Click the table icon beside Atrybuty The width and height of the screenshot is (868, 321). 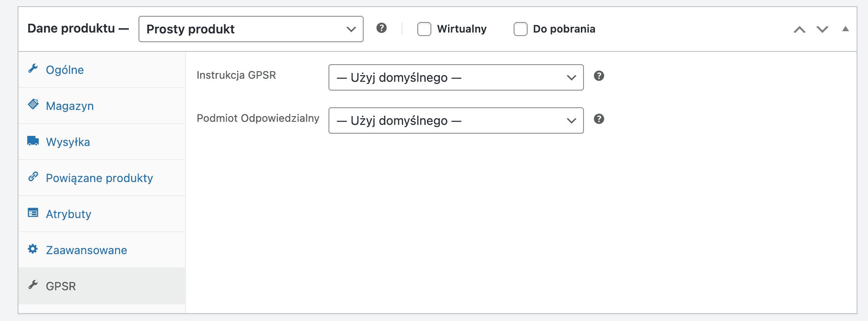[33, 213]
